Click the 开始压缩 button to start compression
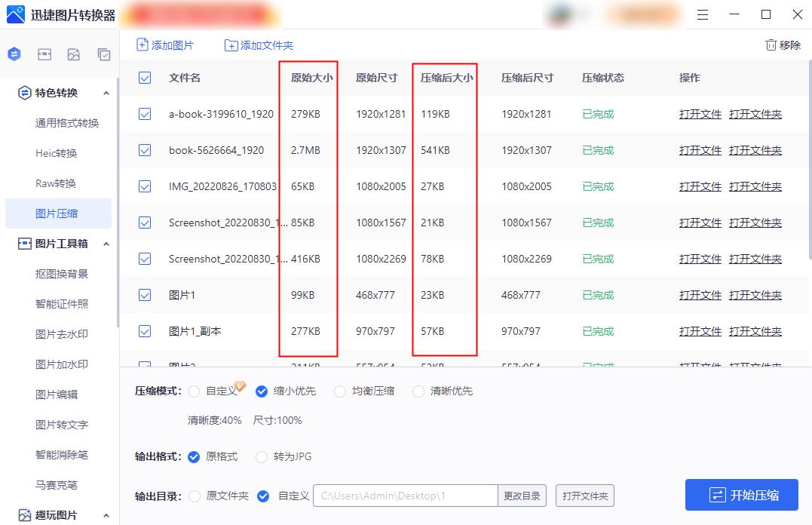812x525 pixels. coord(740,495)
